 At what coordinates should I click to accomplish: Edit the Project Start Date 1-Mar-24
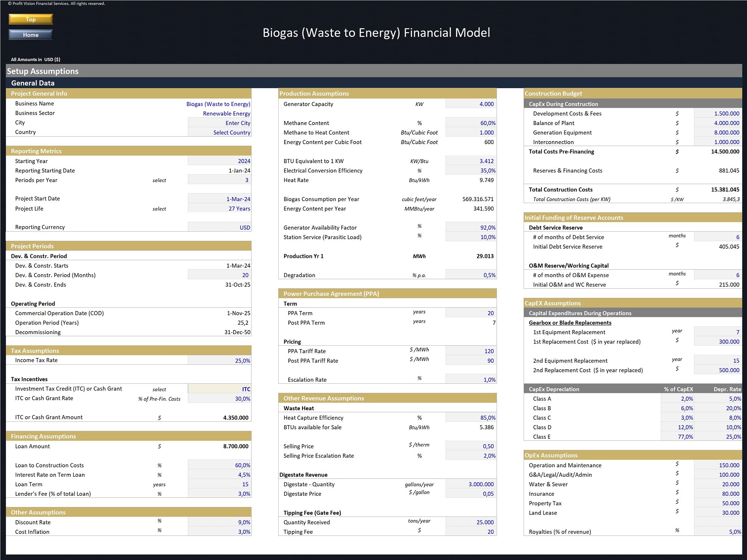point(220,199)
